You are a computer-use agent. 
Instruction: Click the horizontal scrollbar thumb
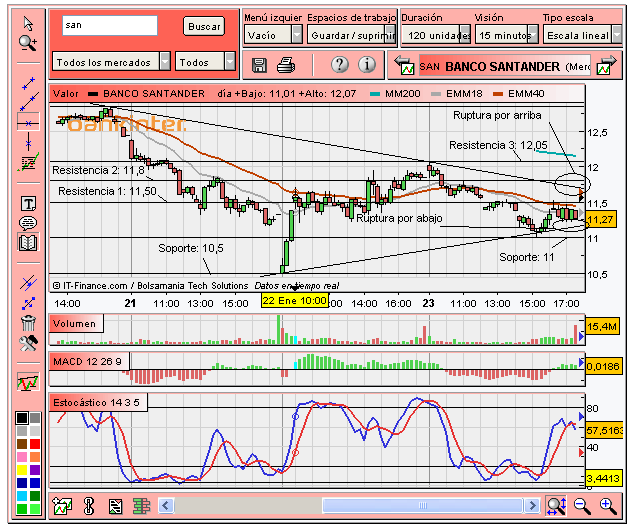[x=423, y=505]
